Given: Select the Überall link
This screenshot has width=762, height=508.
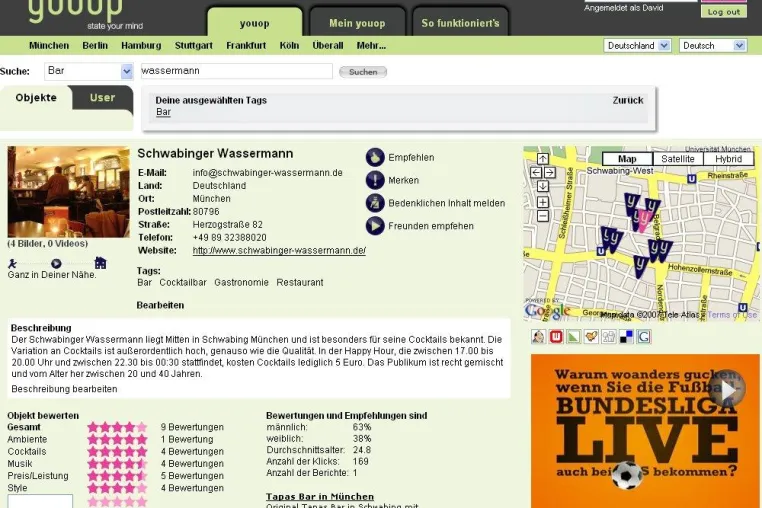Looking at the screenshot, I should [x=328, y=46].
